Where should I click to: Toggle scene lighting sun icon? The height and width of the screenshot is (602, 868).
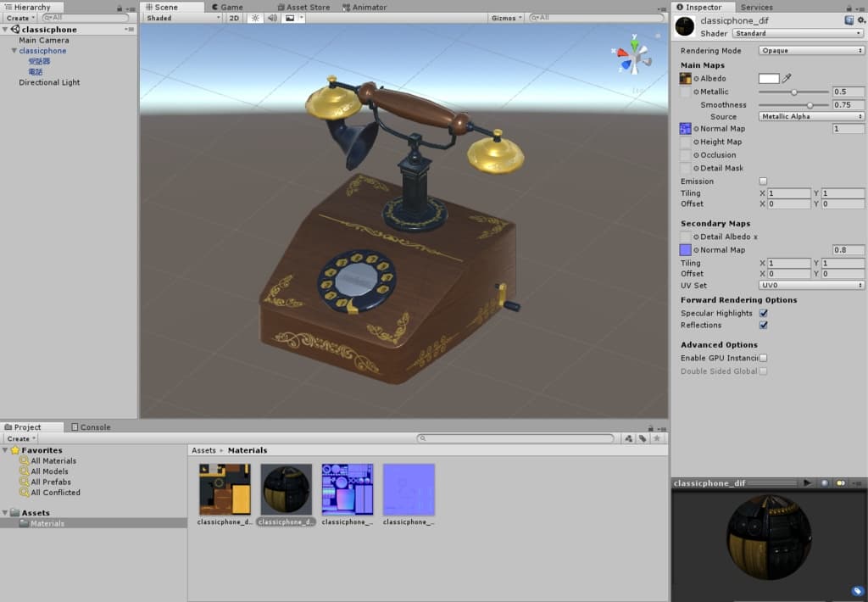pyautogui.click(x=254, y=18)
